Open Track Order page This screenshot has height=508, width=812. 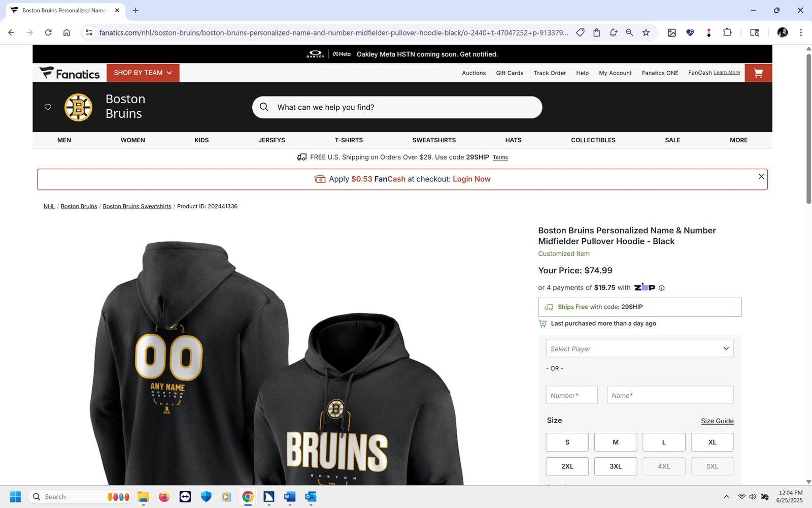pos(550,73)
